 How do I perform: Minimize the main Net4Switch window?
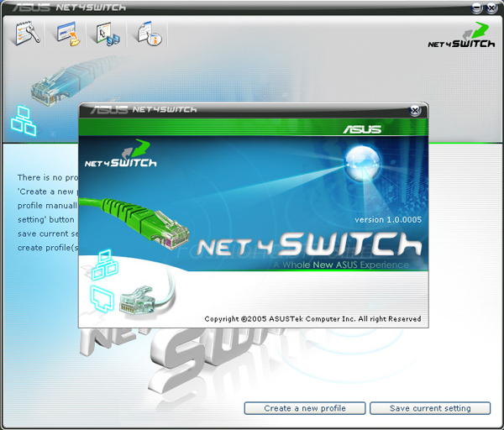(476, 8)
